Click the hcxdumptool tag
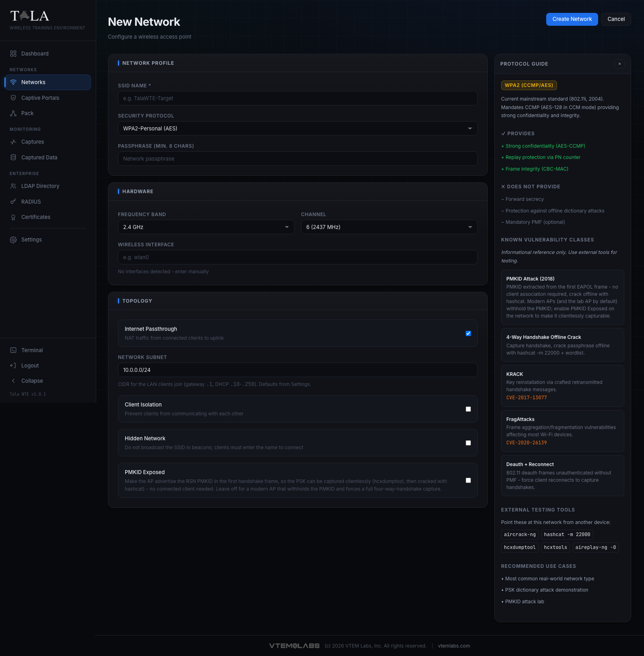 (520, 547)
